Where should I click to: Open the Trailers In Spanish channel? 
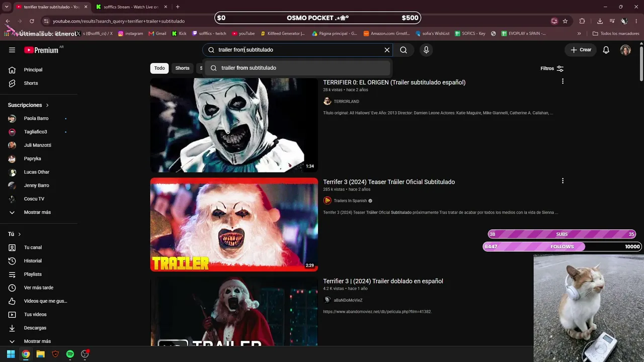(x=350, y=201)
